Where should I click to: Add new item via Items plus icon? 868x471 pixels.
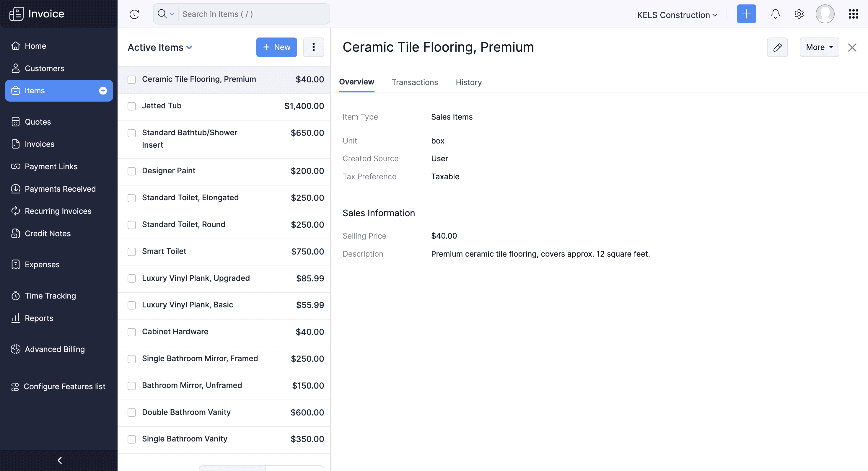click(103, 91)
